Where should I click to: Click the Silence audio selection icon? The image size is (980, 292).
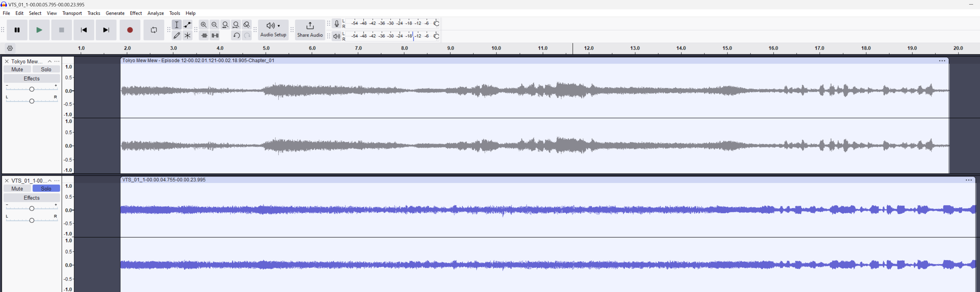tap(215, 36)
